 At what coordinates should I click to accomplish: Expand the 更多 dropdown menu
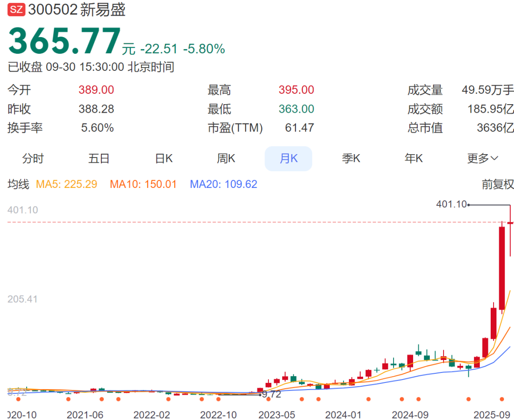coord(483,158)
